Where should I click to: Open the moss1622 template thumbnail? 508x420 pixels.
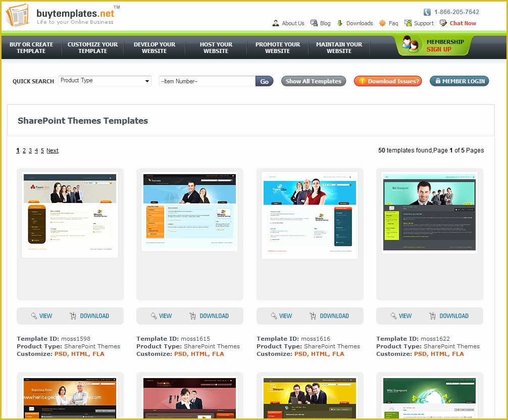pyautogui.click(x=429, y=213)
